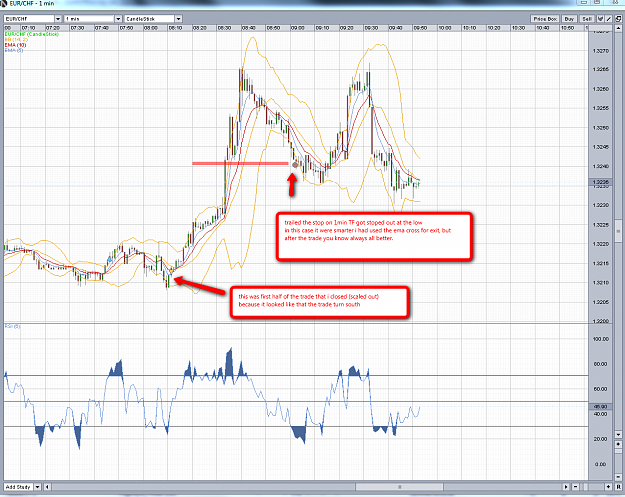Click the detach chart window icon
The height and width of the screenshot is (497, 625).
pyautogui.click(x=618, y=19)
